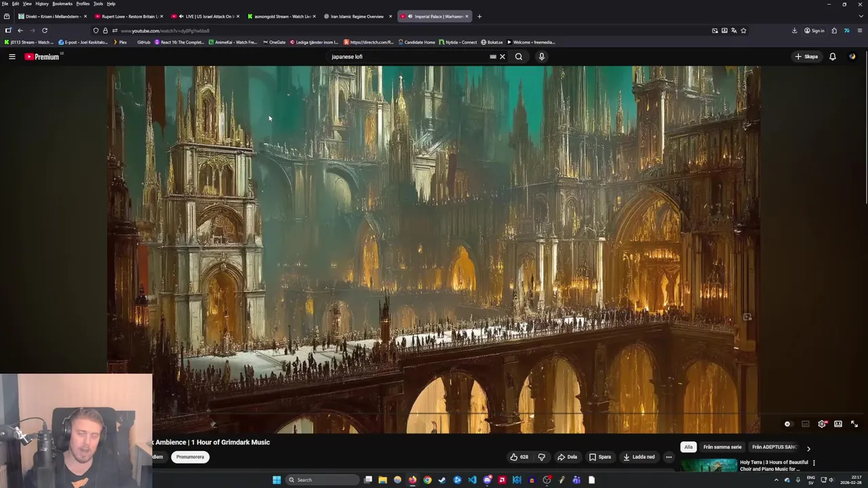This screenshot has width=868, height=488.
Task: Go back with browser back arrow
Action: point(20,30)
